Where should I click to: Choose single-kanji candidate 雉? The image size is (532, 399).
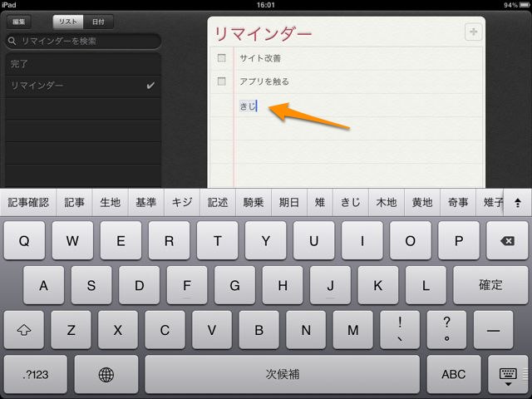320,203
